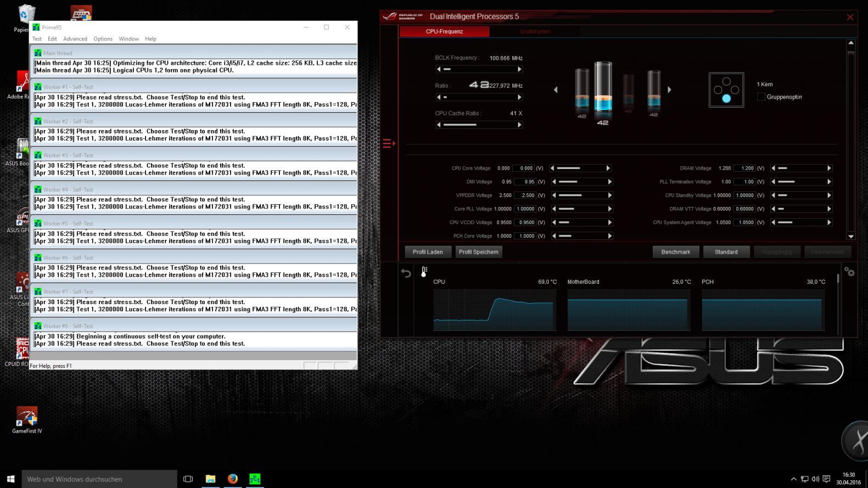Click the PCH Core Voltage input field

pos(524,236)
